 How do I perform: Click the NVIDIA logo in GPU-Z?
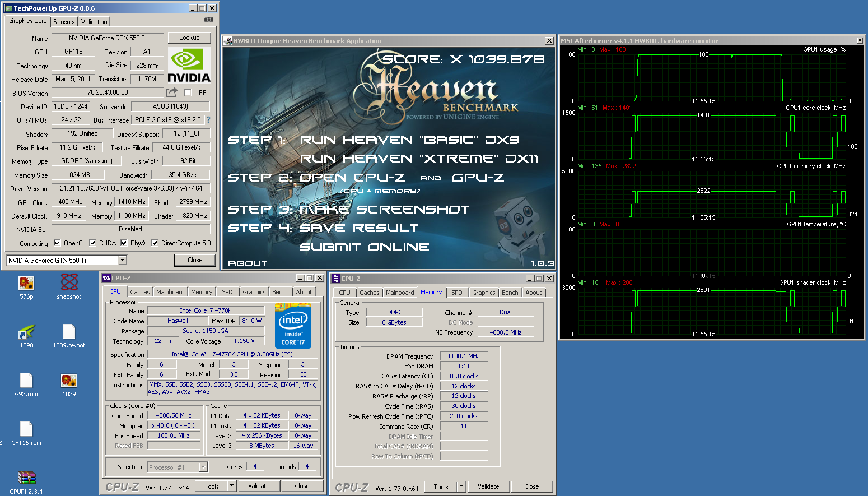click(189, 66)
